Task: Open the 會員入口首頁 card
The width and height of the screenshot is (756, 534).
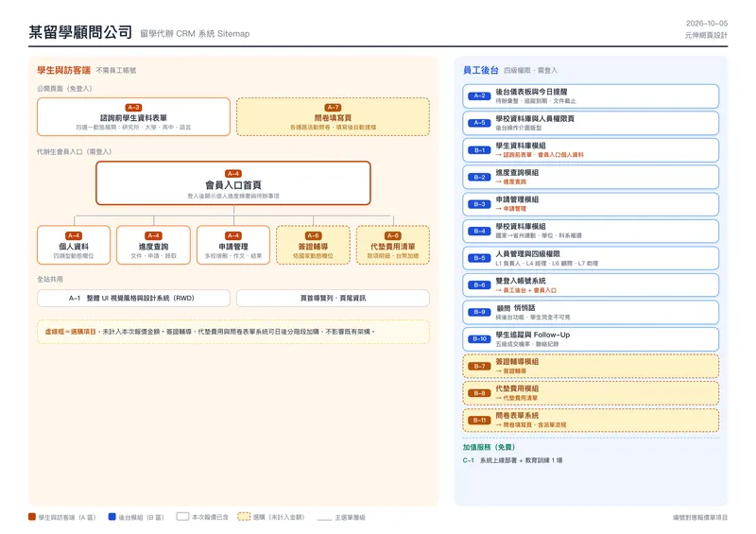Action: pos(233,183)
